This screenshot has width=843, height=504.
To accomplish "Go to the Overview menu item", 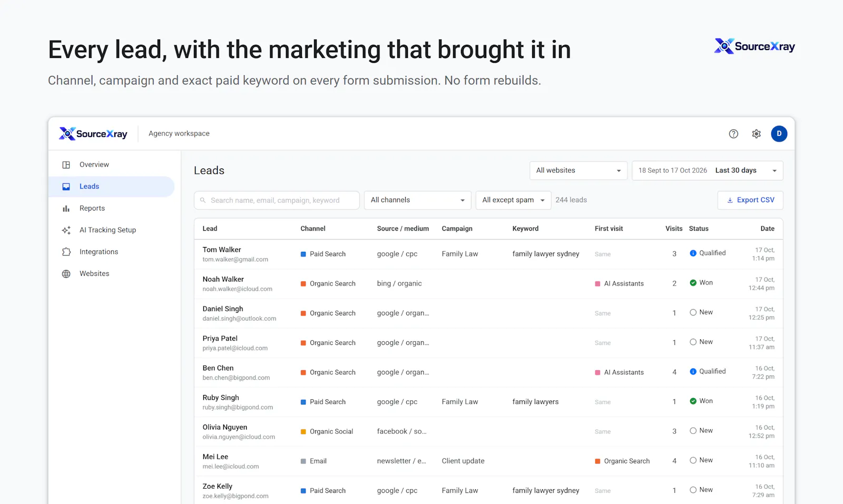I will pyautogui.click(x=111, y=165).
